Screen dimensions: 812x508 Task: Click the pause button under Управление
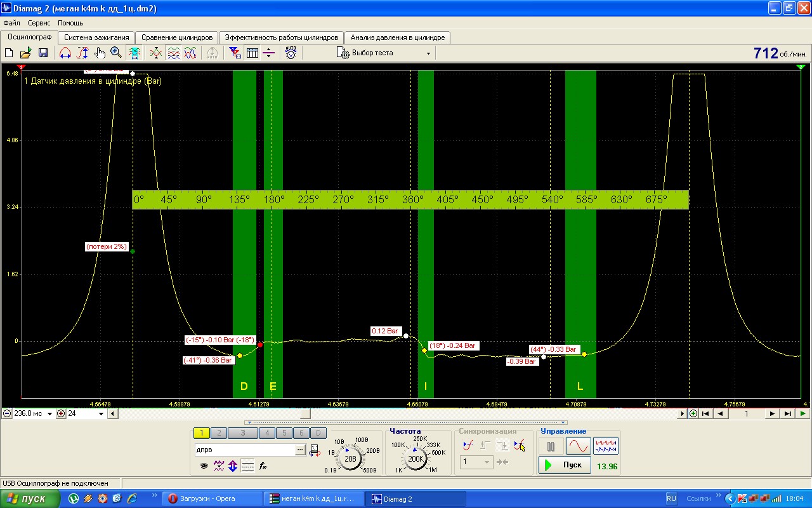[551, 446]
